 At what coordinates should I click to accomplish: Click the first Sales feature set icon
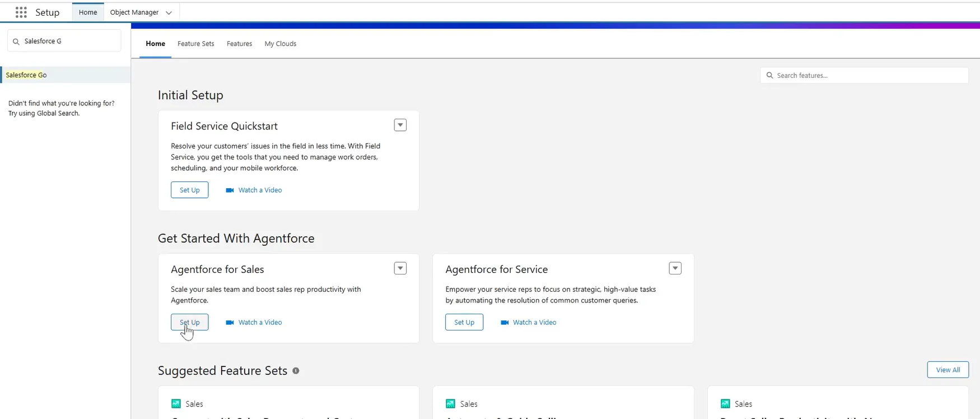coord(176,404)
